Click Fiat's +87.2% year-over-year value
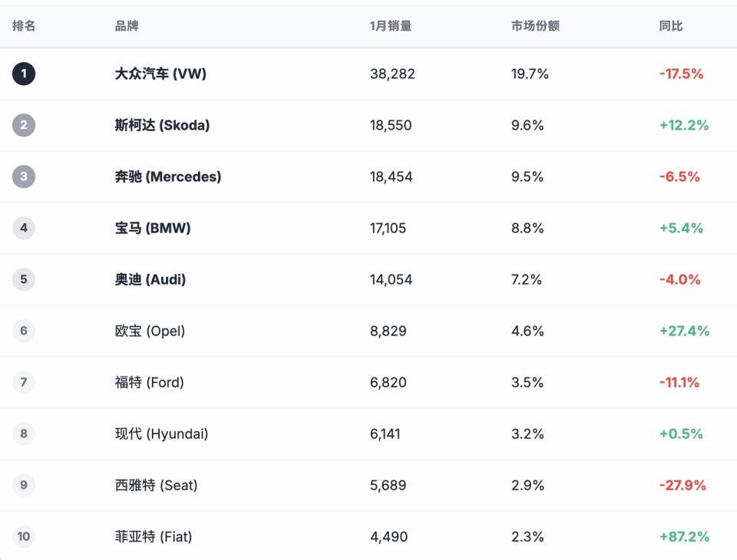Screen dimensions: 737x560 click(x=684, y=536)
